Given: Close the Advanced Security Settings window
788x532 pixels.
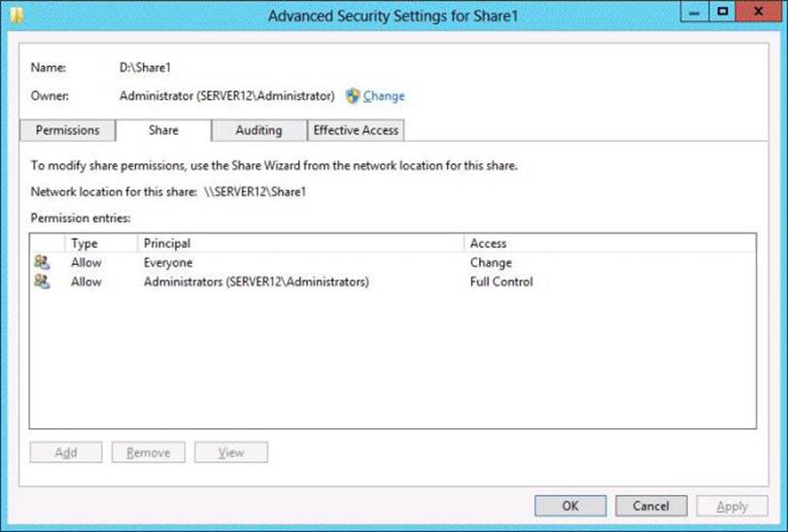Looking at the screenshot, I should coord(756,13).
